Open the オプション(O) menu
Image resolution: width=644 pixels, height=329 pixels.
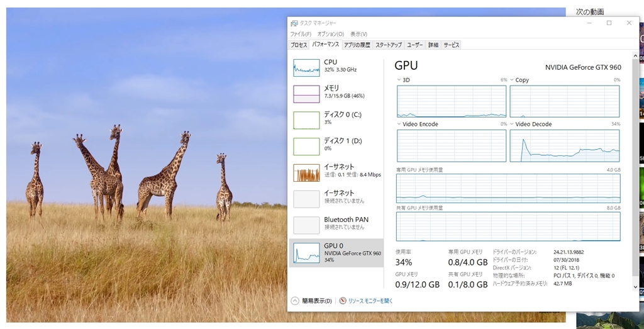pyautogui.click(x=331, y=34)
